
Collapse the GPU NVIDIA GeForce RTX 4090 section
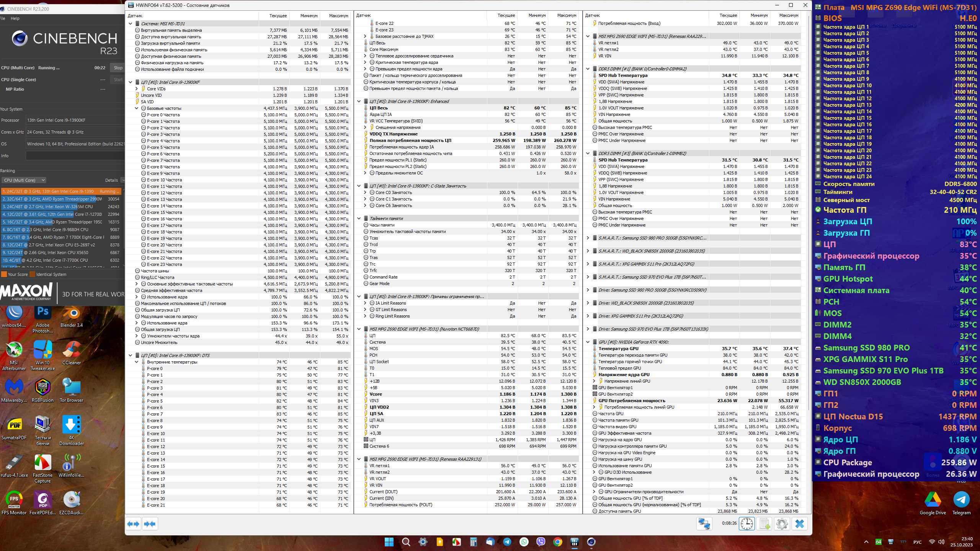[588, 342]
